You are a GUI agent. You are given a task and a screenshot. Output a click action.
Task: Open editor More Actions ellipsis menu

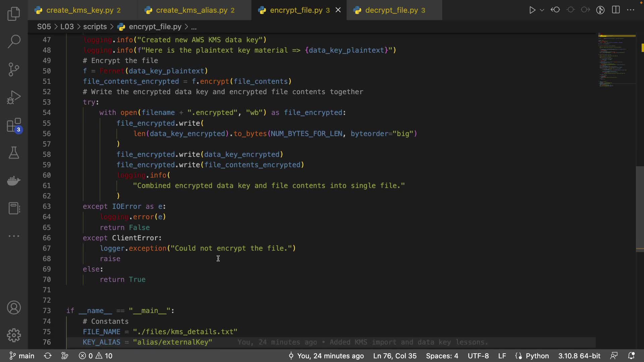pos(631,10)
